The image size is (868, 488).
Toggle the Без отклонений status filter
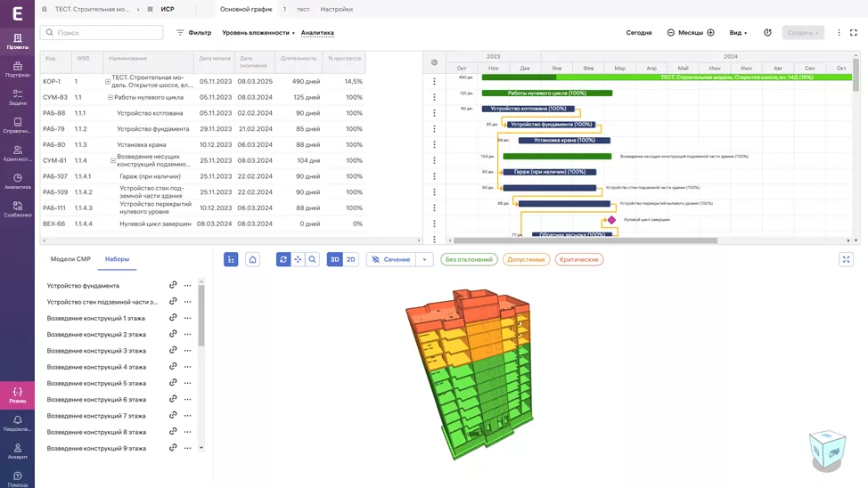[x=469, y=259]
